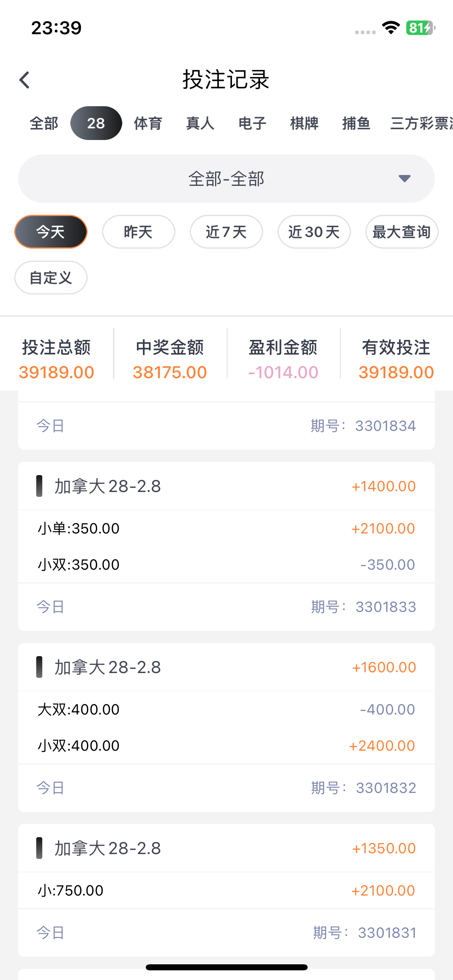Select the 28 category tab
This screenshot has height=980, width=453.
click(x=96, y=123)
